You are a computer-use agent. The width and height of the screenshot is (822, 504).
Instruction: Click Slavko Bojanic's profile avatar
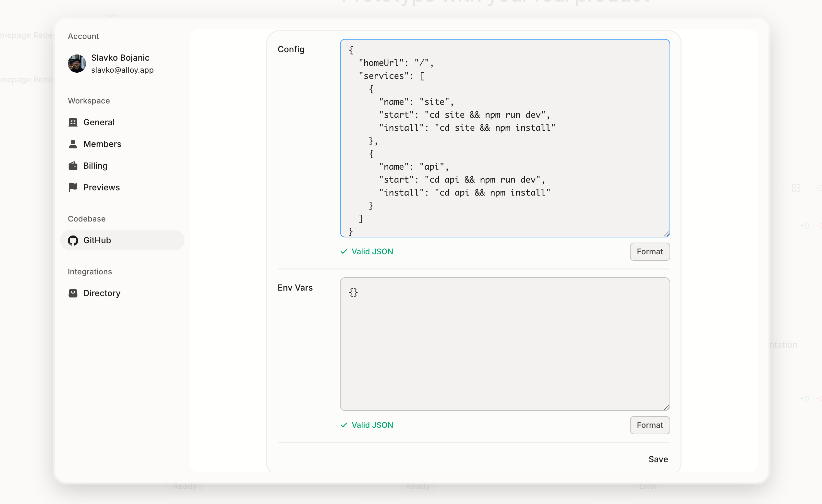[77, 63]
